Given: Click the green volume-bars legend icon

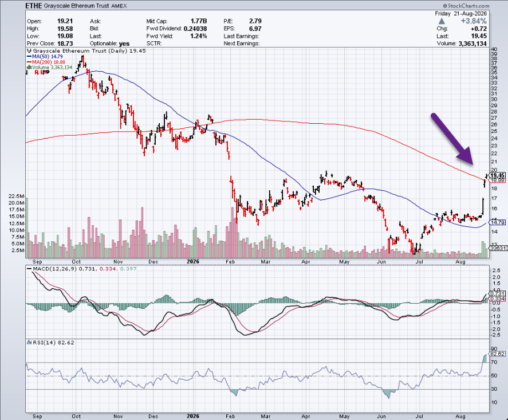Looking at the screenshot, I should point(29,68).
